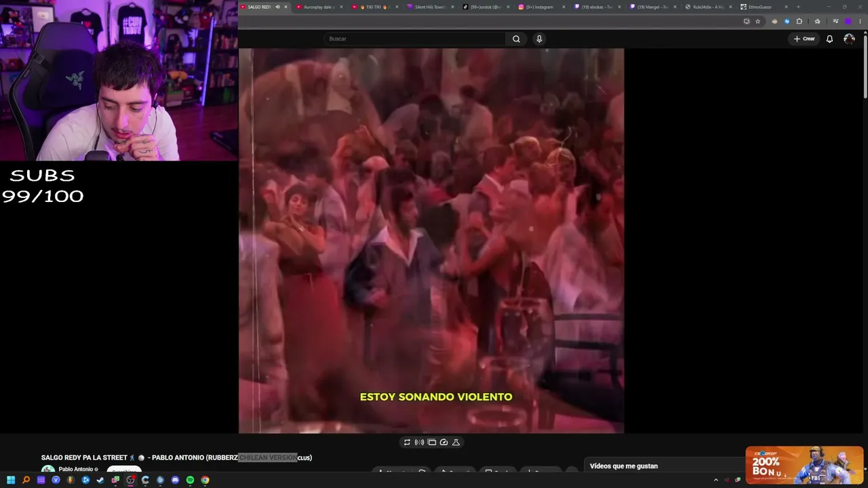868x488 pixels.
Task: Click the Vídeos que me gustan playlist header
Action: tap(624, 466)
